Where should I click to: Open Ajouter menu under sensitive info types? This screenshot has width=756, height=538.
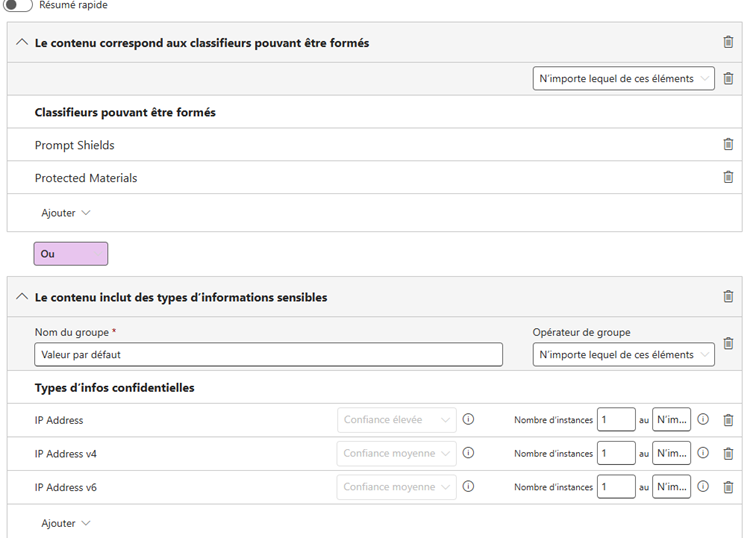pyautogui.click(x=66, y=523)
